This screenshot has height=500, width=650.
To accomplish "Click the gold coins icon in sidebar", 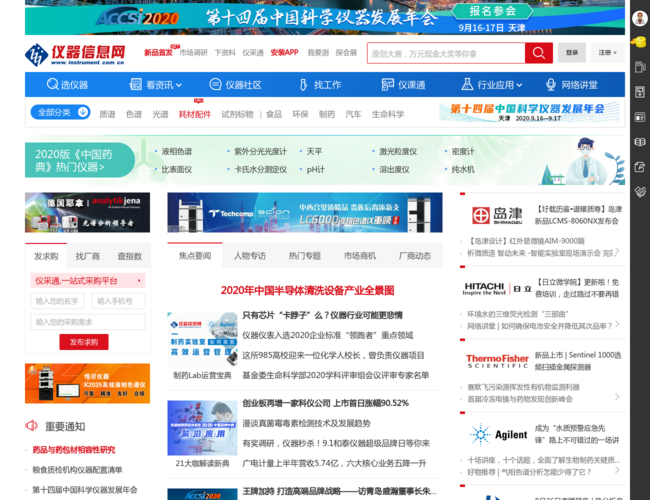I will click(x=640, y=42).
